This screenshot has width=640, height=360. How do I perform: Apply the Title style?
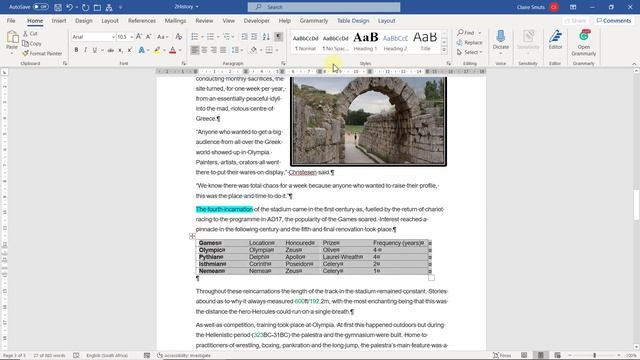click(x=425, y=41)
